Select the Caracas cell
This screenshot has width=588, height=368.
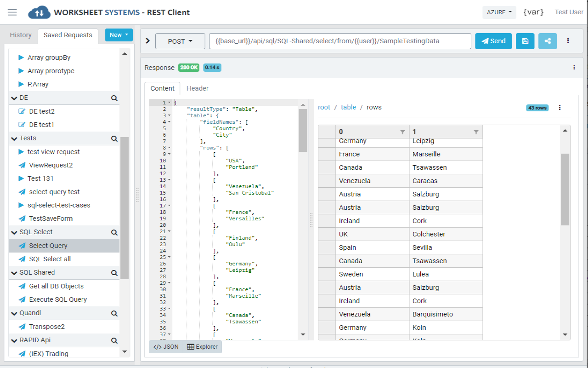click(446, 181)
